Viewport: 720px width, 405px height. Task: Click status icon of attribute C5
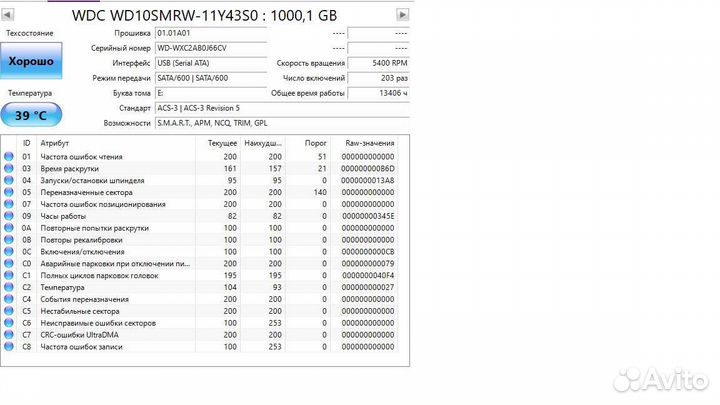9,311
